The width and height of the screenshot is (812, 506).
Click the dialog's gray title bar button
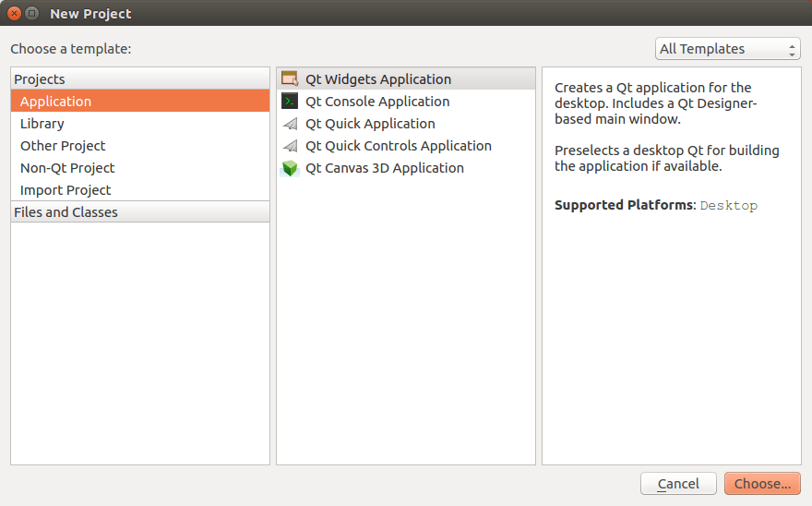click(x=32, y=14)
